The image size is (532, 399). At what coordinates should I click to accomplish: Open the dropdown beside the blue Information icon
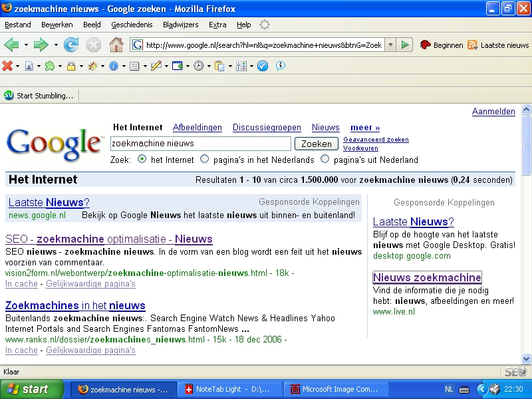click(124, 66)
